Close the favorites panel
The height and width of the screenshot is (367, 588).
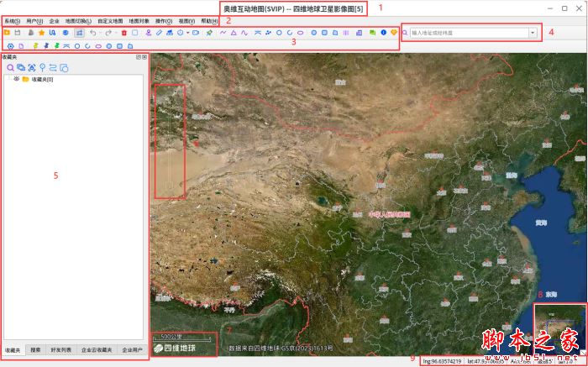[144, 57]
